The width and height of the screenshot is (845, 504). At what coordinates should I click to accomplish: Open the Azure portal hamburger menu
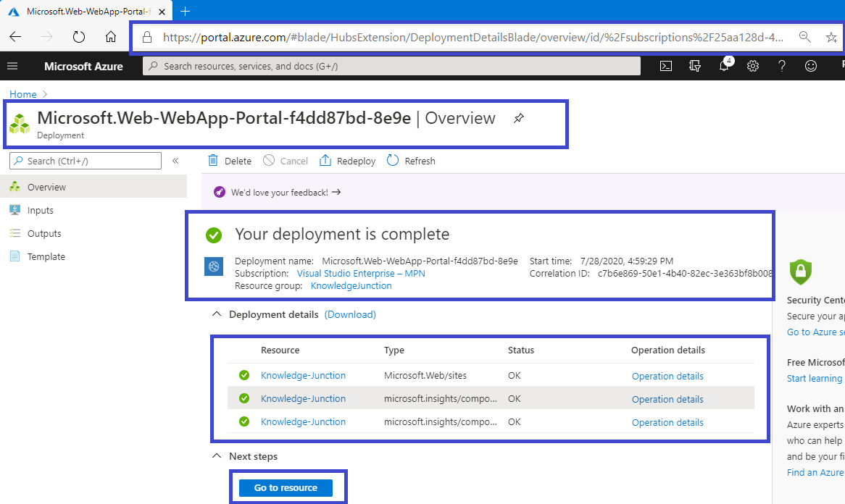(x=12, y=66)
